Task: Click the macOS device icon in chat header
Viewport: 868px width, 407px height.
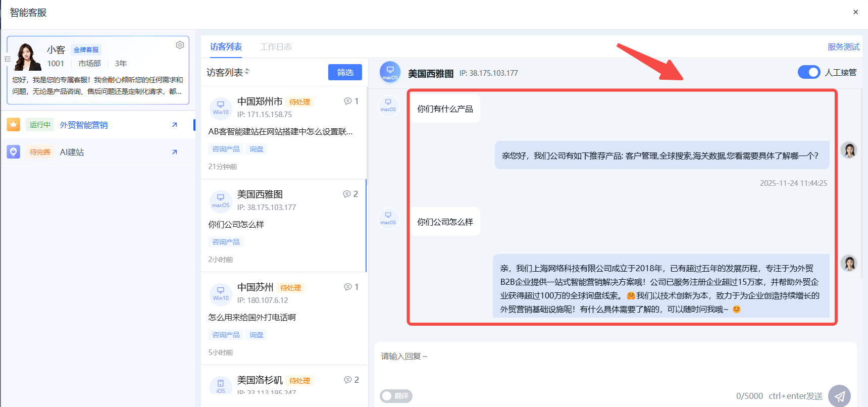Action: 390,72
